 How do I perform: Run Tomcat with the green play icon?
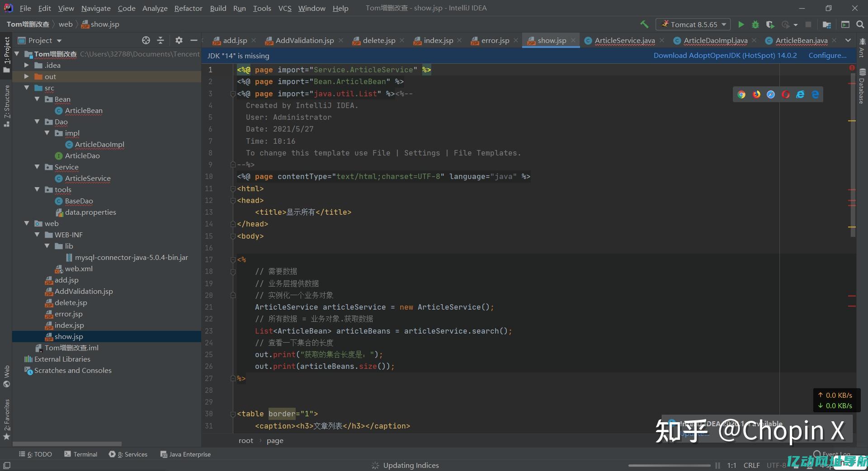pos(741,24)
